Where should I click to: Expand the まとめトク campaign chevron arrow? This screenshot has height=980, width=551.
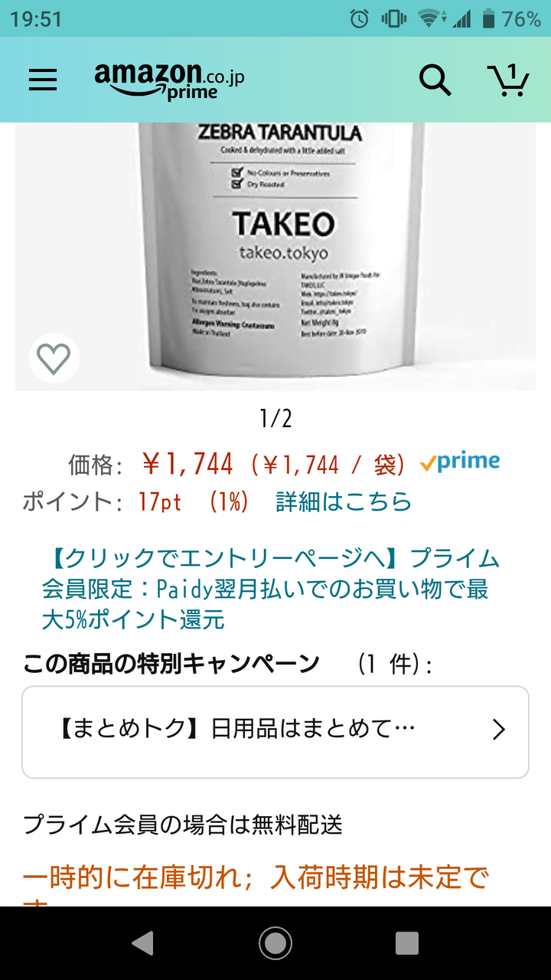click(499, 730)
